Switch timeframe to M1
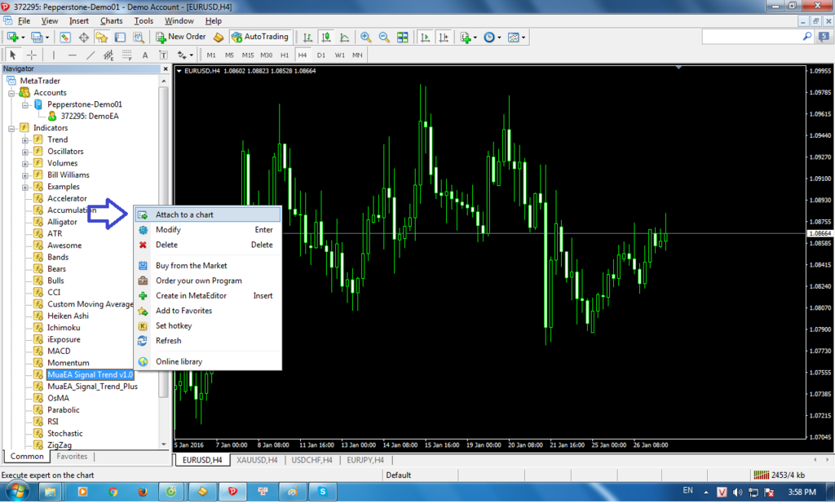The image size is (835, 504). pos(211,55)
